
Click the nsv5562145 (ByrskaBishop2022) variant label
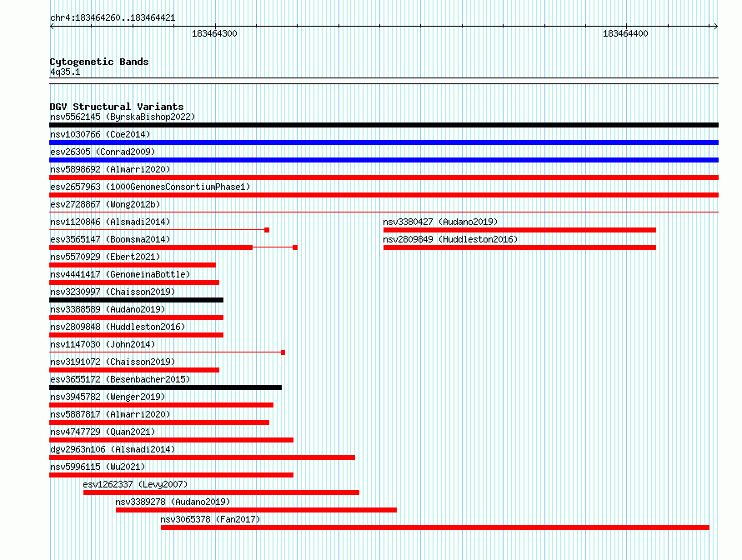pyautogui.click(x=123, y=117)
